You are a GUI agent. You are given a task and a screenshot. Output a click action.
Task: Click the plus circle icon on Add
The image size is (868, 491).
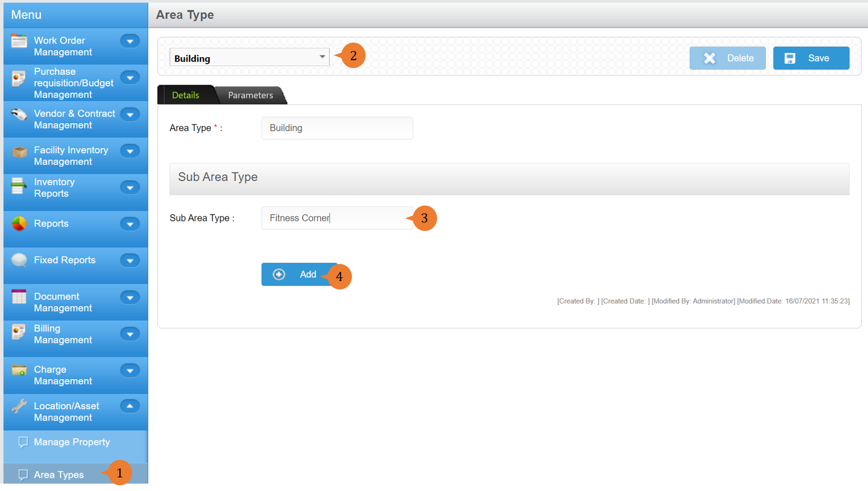point(279,275)
